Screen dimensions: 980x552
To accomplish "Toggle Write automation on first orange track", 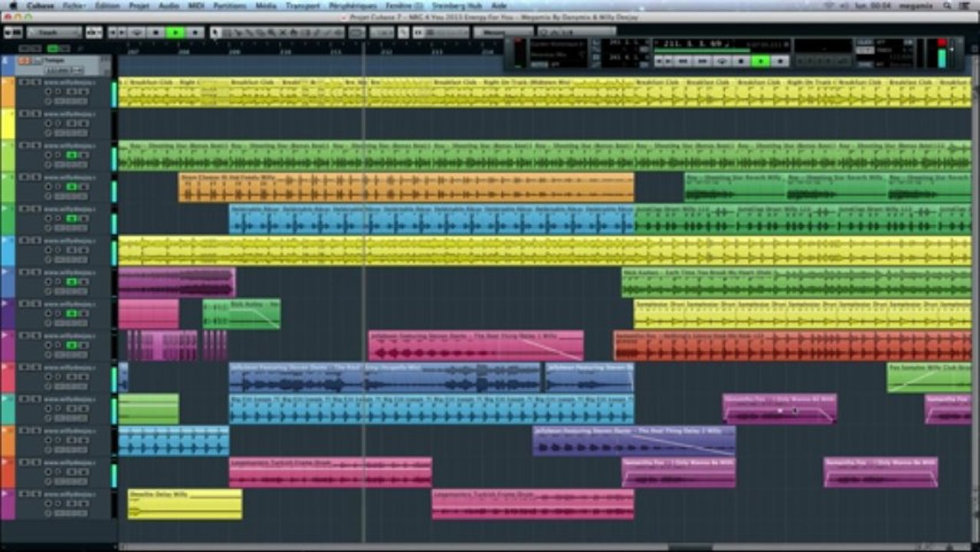I will [x=84, y=92].
